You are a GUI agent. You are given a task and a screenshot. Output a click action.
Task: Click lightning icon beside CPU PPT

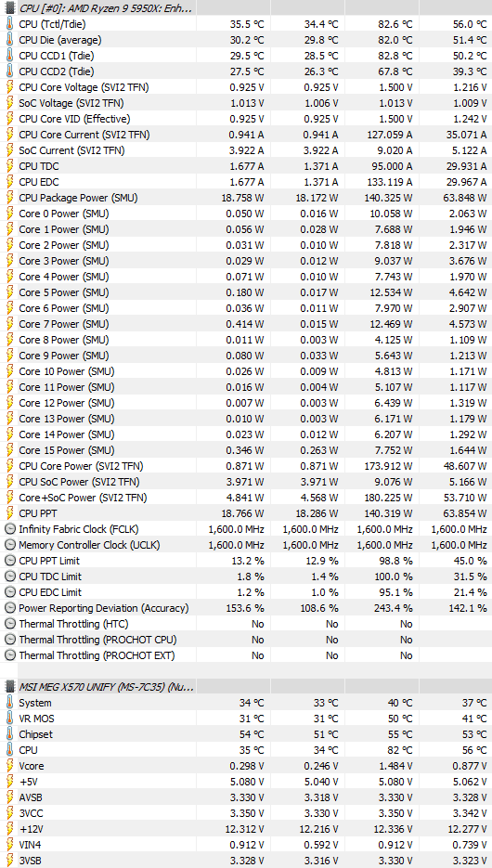[x=9, y=513]
